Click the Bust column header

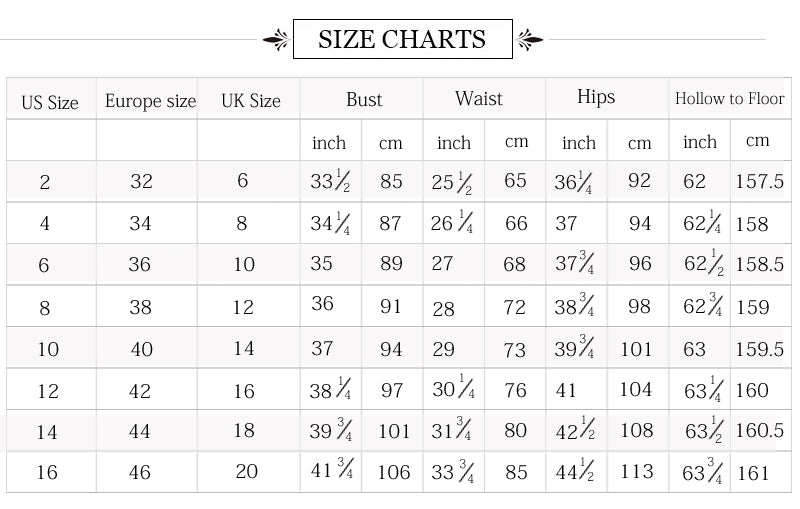click(364, 99)
